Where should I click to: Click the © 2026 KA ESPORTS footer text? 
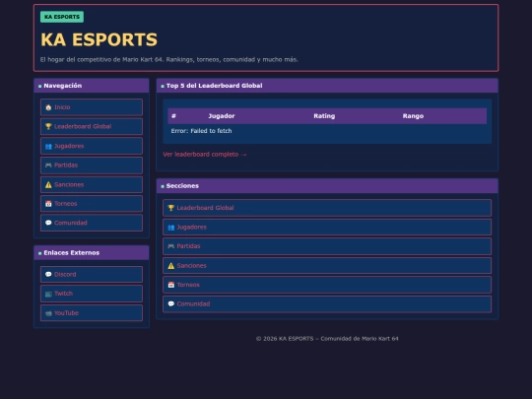(x=327, y=339)
